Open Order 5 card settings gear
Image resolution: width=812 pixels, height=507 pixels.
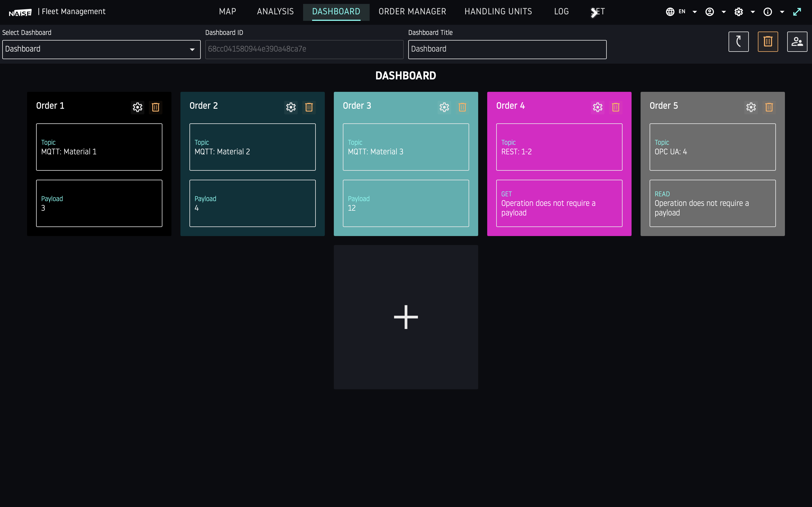coord(751,107)
